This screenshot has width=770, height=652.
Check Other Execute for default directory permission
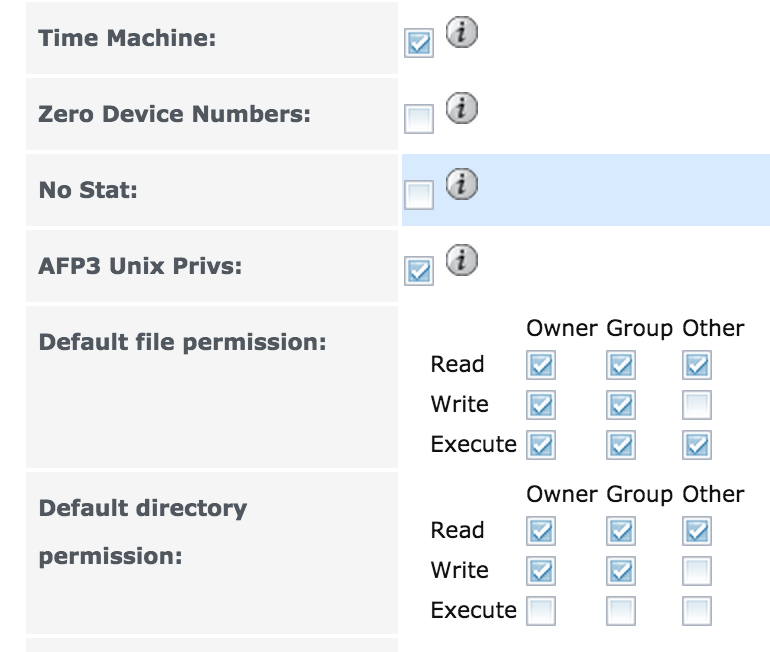pos(698,612)
